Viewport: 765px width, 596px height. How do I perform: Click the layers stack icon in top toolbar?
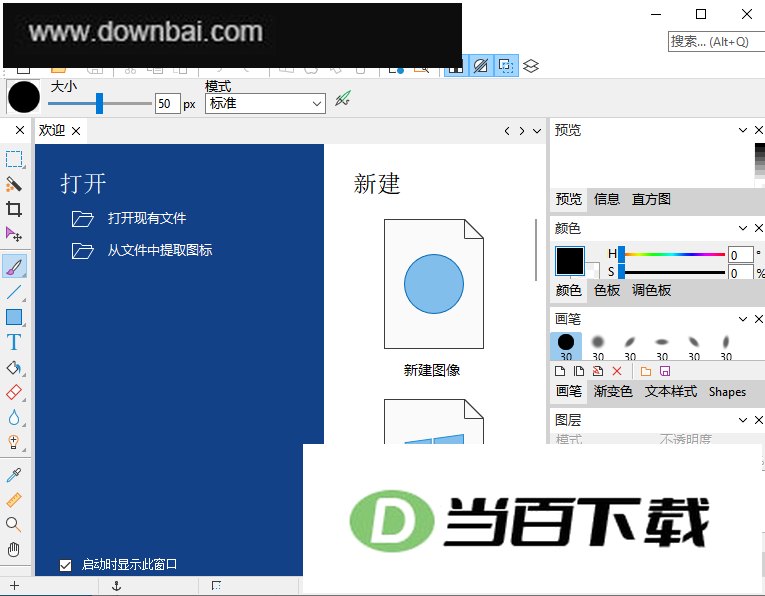(x=531, y=66)
